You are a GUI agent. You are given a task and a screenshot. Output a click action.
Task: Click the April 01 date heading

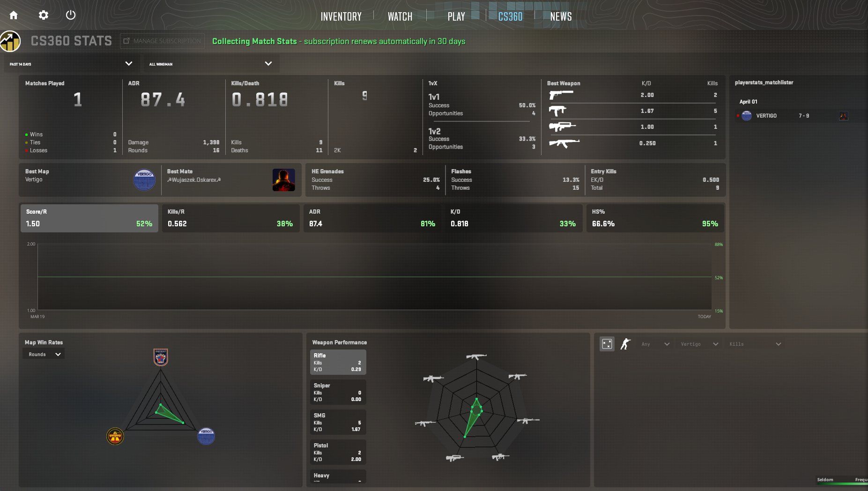(x=748, y=102)
